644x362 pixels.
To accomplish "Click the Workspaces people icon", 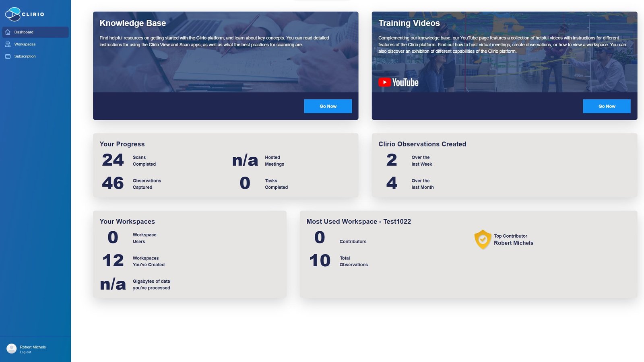I will coord(8,44).
